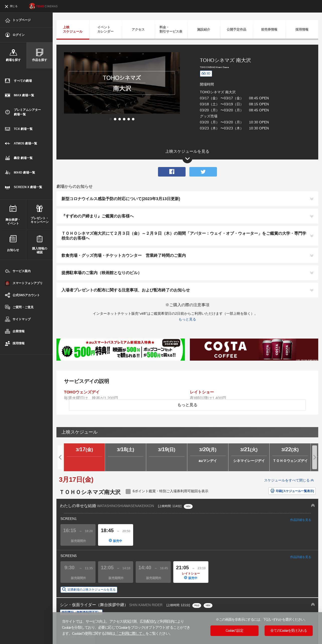The image size is (322, 644).
Task: Open 企業情報 building icon
Action: click(x=8, y=331)
